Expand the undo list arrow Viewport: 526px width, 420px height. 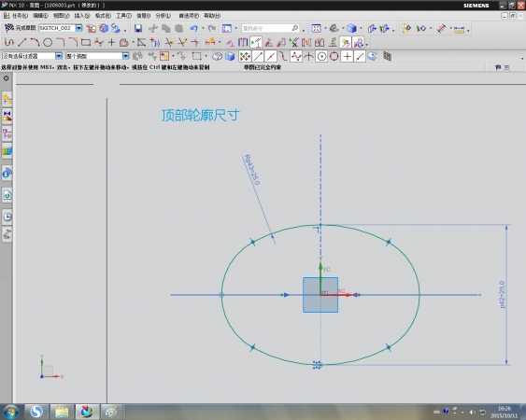[203, 29]
